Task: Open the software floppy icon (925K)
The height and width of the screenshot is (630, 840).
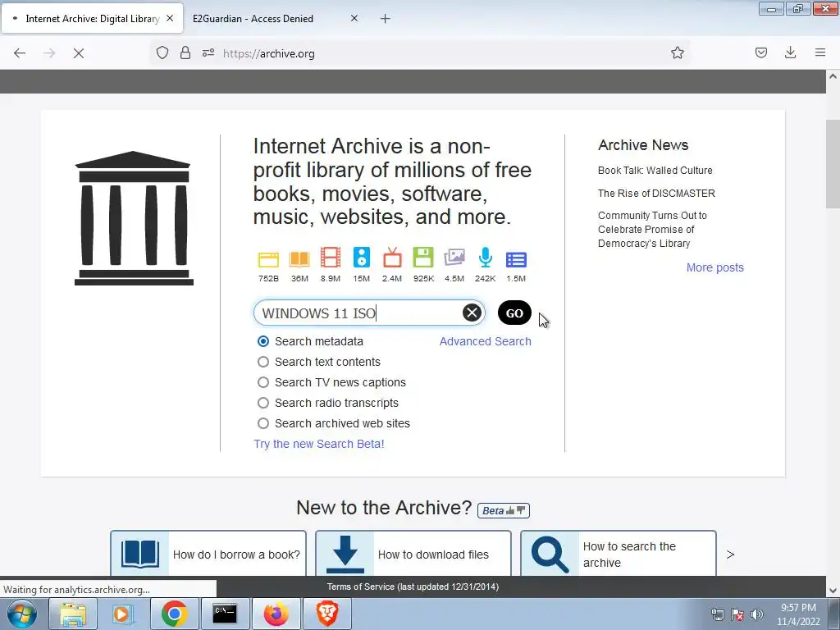Action: pyautogui.click(x=423, y=258)
